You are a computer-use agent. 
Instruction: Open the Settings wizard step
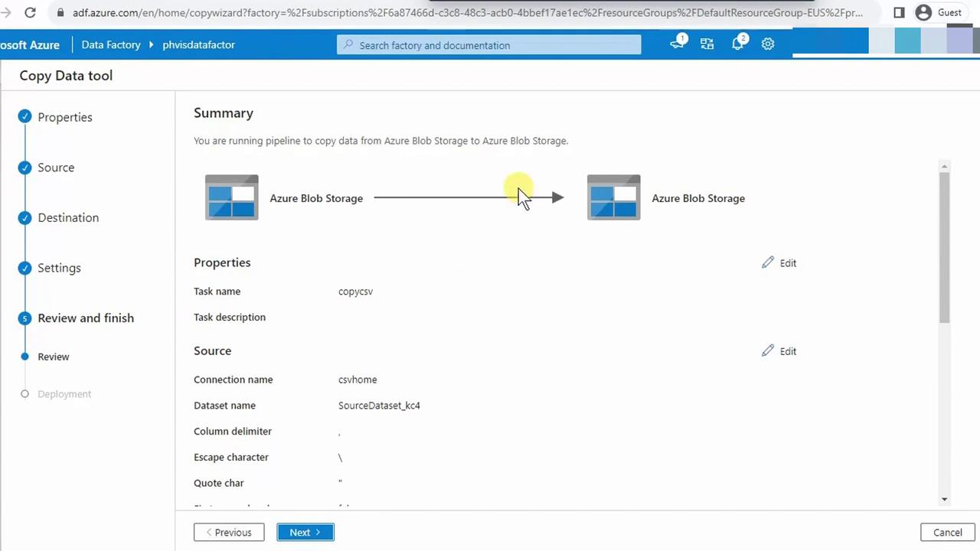point(59,268)
